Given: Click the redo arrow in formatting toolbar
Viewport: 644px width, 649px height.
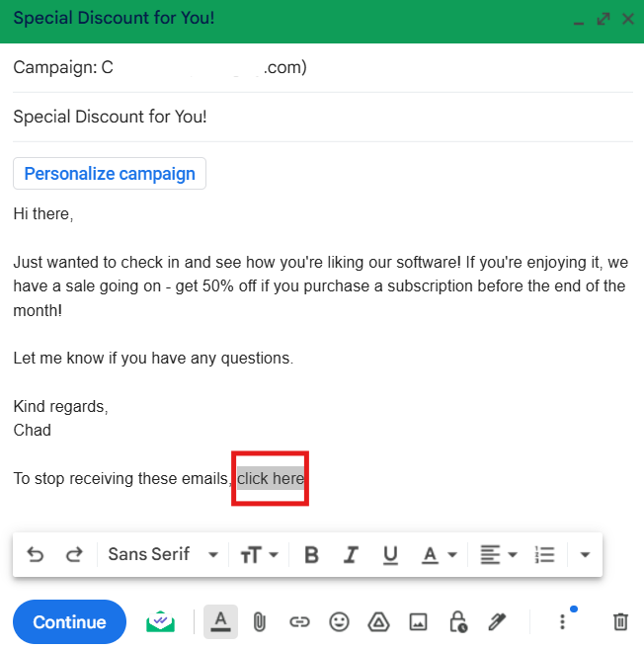Looking at the screenshot, I should (x=74, y=554).
